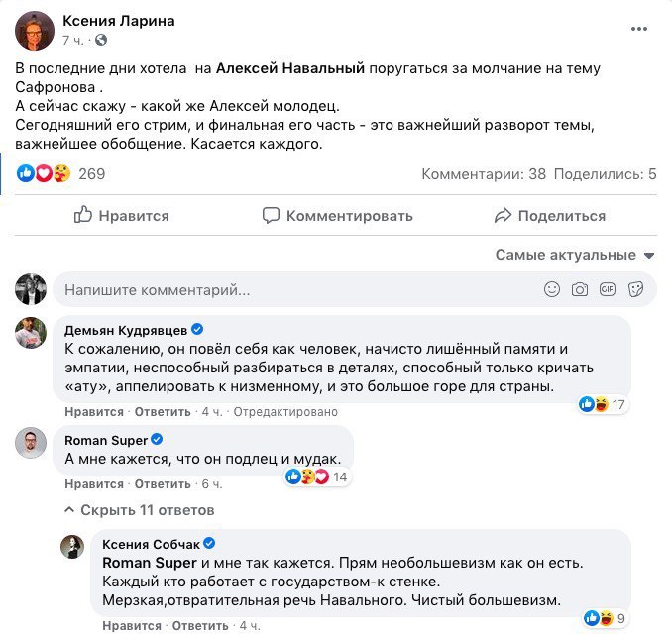
Task: Click the Поделиться share button
Action: pos(549,215)
